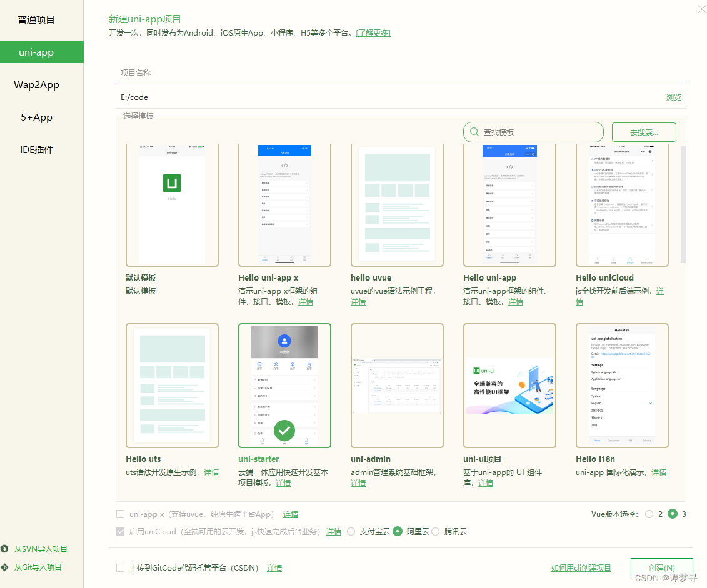The width and height of the screenshot is (707, 588).
Task: Click the Git import diamond icon
Action: [x=4, y=567]
